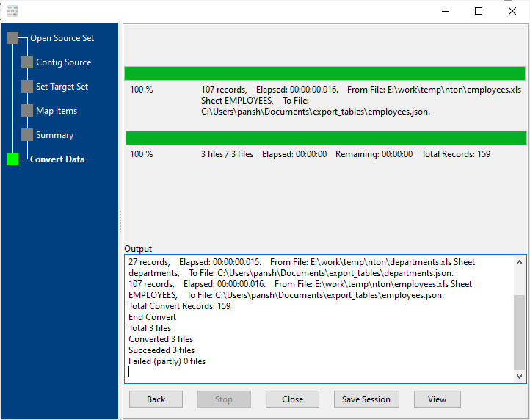Viewport: 530px width, 420px height.
Task: Select the Convert Data step label
Action: click(57, 159)
